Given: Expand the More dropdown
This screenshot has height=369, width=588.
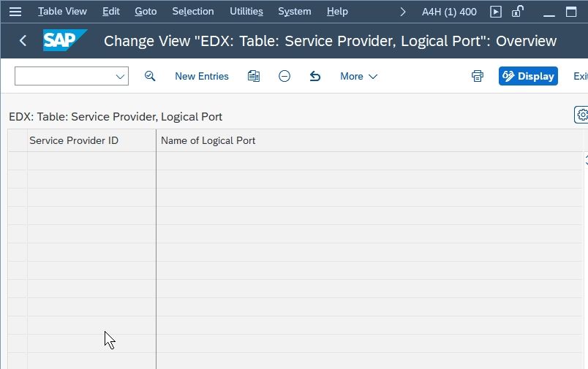Looking at the screenshot, I should pos(358,76).
